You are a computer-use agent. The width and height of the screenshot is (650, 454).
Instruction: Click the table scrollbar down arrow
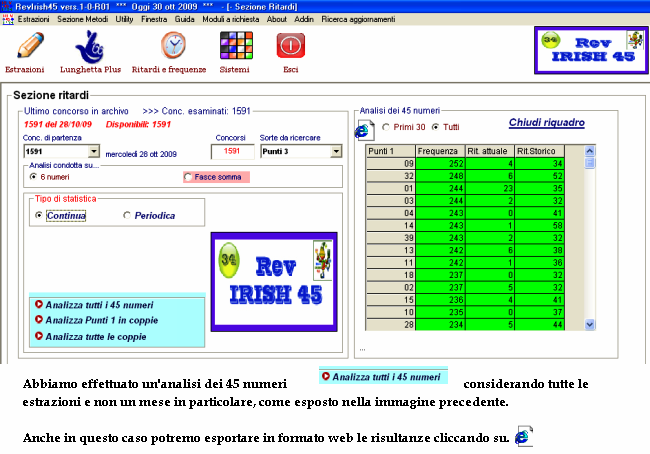coord(589,325)
